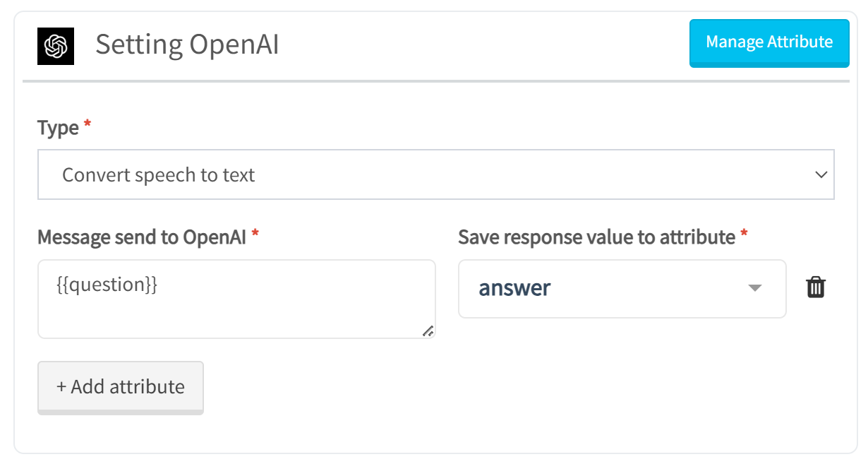Click the 'Type' field label
The image size is (868, 464).
tap(58, 128)
